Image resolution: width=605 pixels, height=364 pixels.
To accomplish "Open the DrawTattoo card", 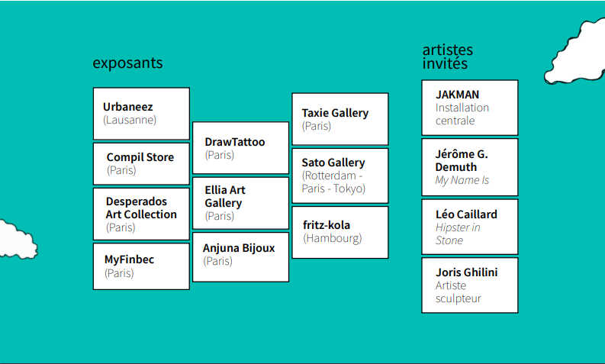I will (x=240, y=148).
